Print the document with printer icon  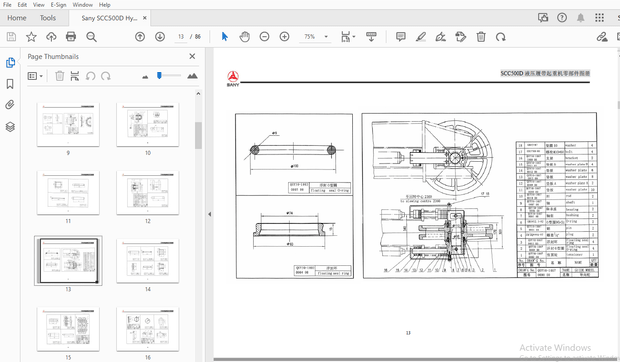[71, 37]
